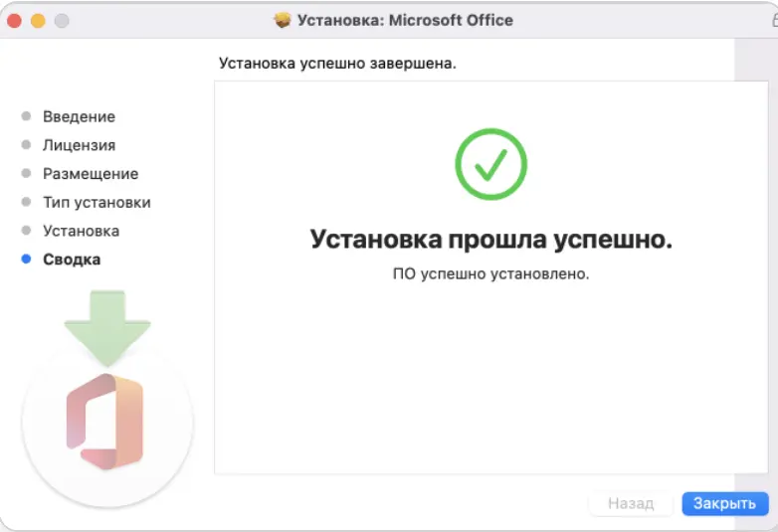
Task: Click the green success checkmark icon
Action: [x=490, y=164]
